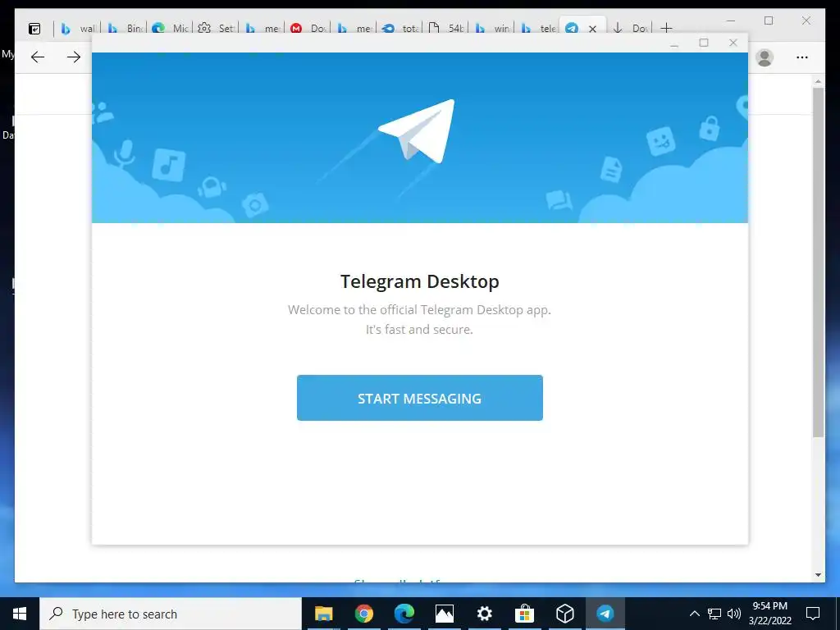840x630 pixels.
Task: Open the cube app on taskbar
Action: click(564, 614)
